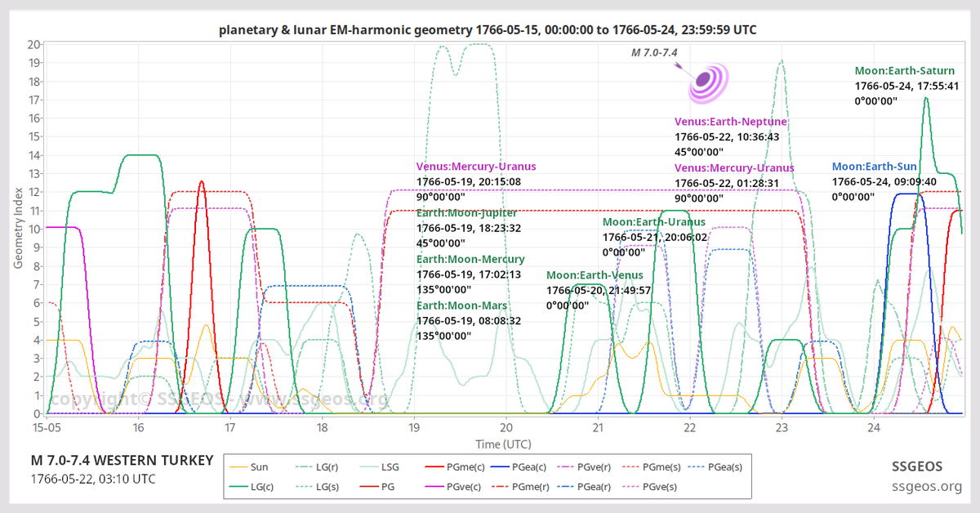Click the 'Geometry Index' y-axis title
Screen dimensions: 980x513
18,228
